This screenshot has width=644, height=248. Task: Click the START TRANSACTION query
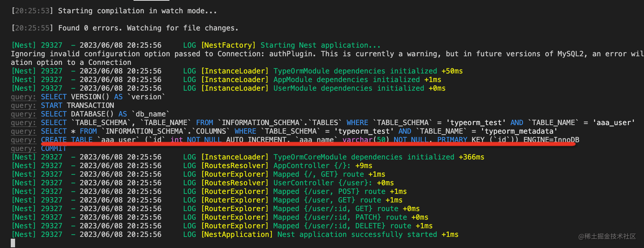pos(77,106)
